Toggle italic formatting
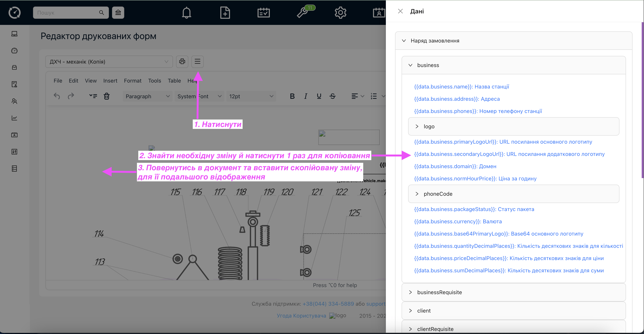This screenshot has width=644, height=334. 306,96
